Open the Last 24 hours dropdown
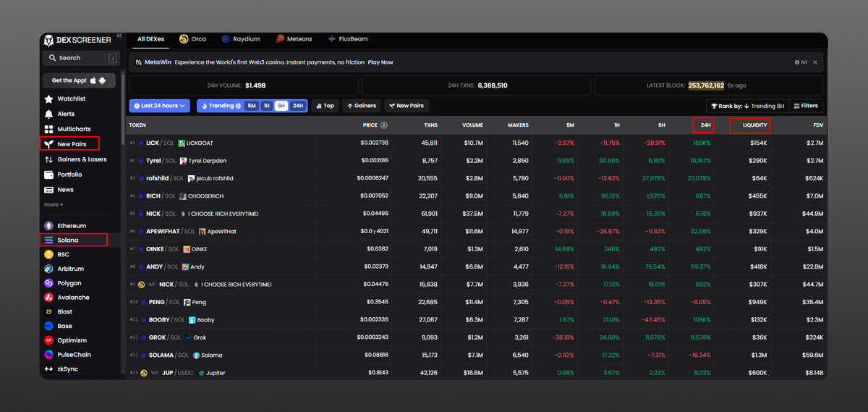The height and width of the screenshot is (412, 868). [159, 106]
